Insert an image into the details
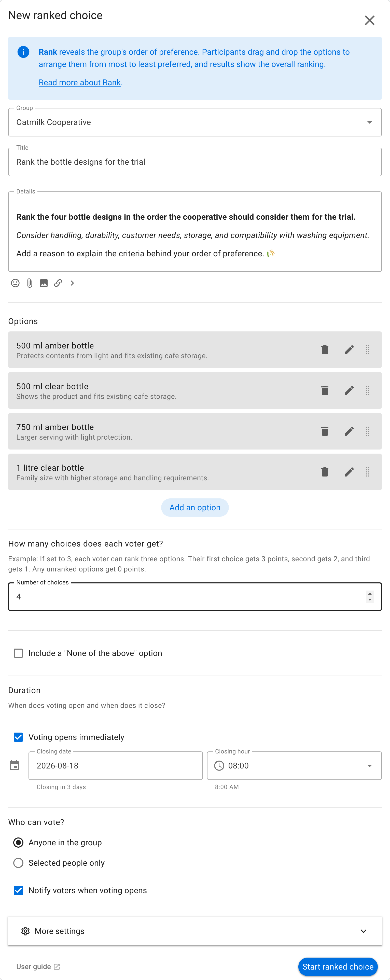Viewport: 390px width, 980px height. [44, 283]
